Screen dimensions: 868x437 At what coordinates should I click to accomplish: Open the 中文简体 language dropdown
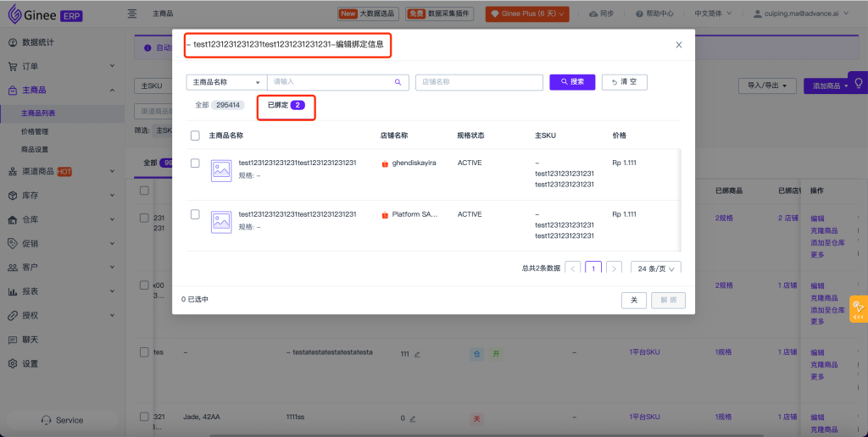tap(713, 14)
